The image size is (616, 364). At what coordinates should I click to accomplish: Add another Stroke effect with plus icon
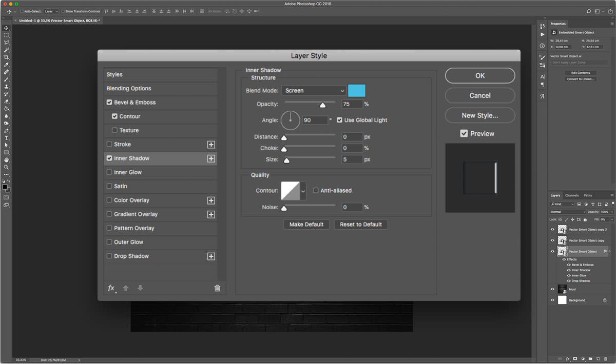click(x=211, y=145)
